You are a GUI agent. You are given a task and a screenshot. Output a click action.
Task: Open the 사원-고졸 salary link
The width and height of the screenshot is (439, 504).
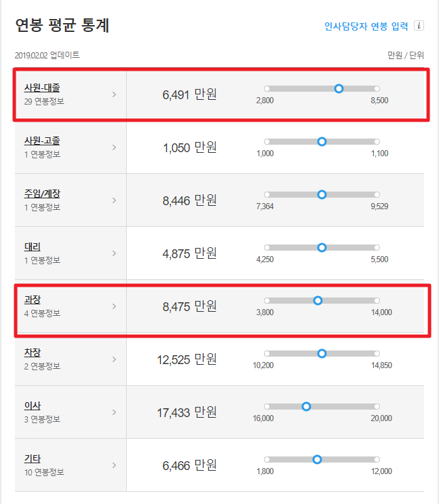(42, 141)
